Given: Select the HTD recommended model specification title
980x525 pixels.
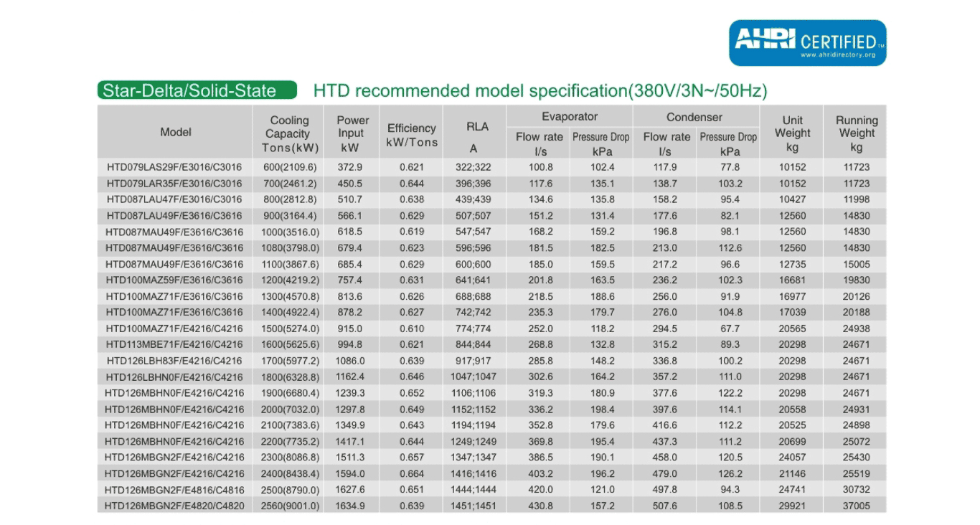Looking at the screenshot, I should (540, 91).
